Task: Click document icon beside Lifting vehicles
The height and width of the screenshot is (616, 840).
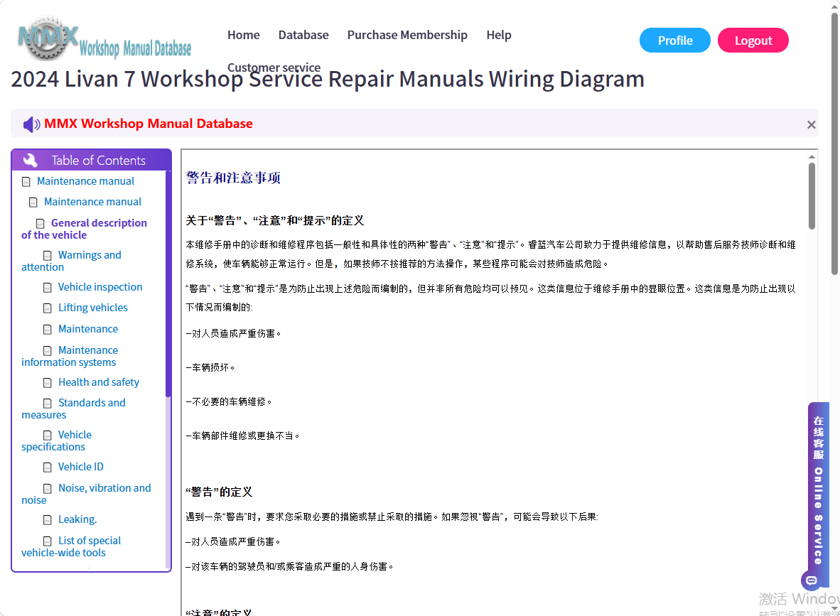Action: (47, 308)
